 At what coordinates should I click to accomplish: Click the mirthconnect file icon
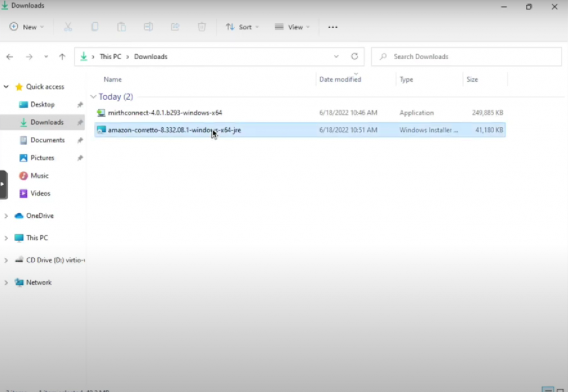coord(101,113)
